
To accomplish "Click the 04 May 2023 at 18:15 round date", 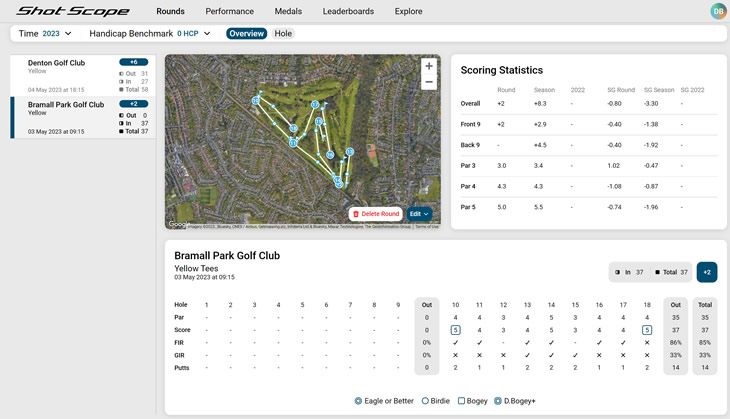I will click(x=56, y=90).
